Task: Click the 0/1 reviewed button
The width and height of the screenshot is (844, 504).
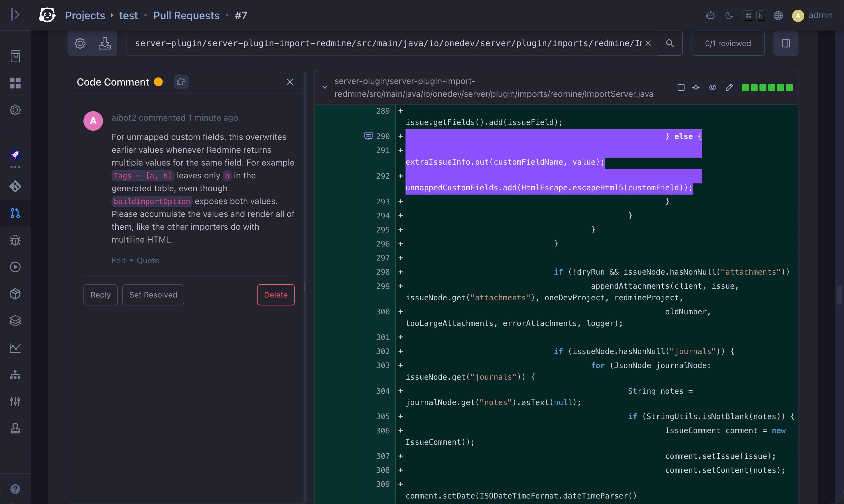Action: point(728,43)
